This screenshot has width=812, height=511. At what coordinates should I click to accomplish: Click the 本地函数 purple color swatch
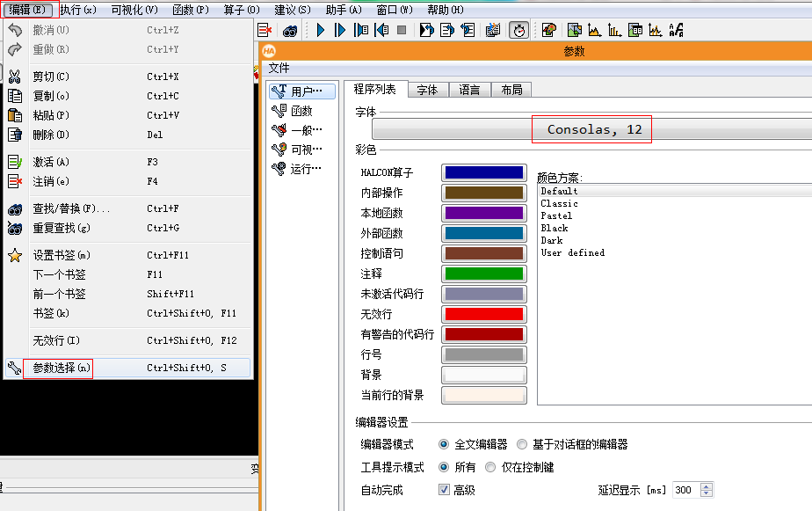(483, 213)
